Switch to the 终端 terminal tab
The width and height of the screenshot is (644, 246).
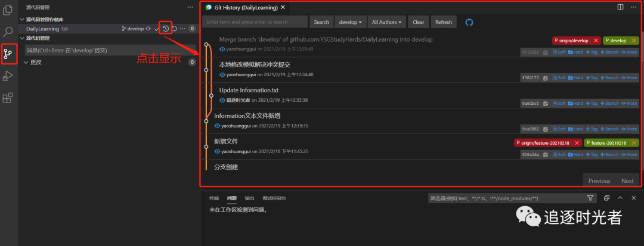point(214,198)
